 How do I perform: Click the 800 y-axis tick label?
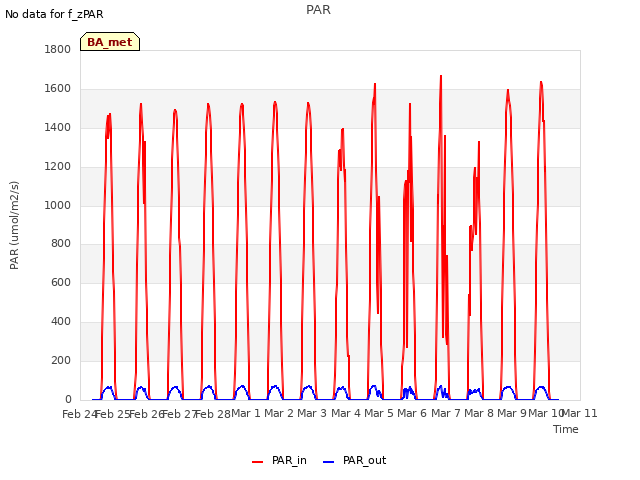pyautogui.click(x=61, y=244)
